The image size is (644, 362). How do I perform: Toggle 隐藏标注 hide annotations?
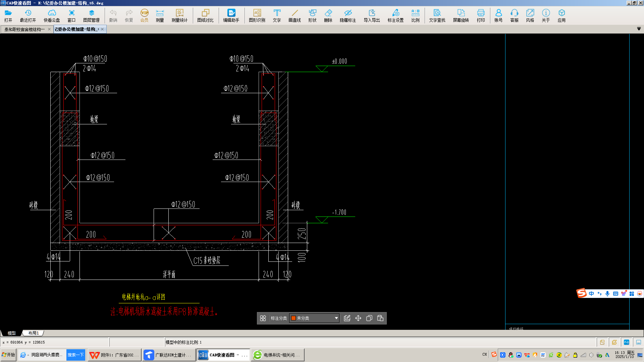(x=348, y=15)
